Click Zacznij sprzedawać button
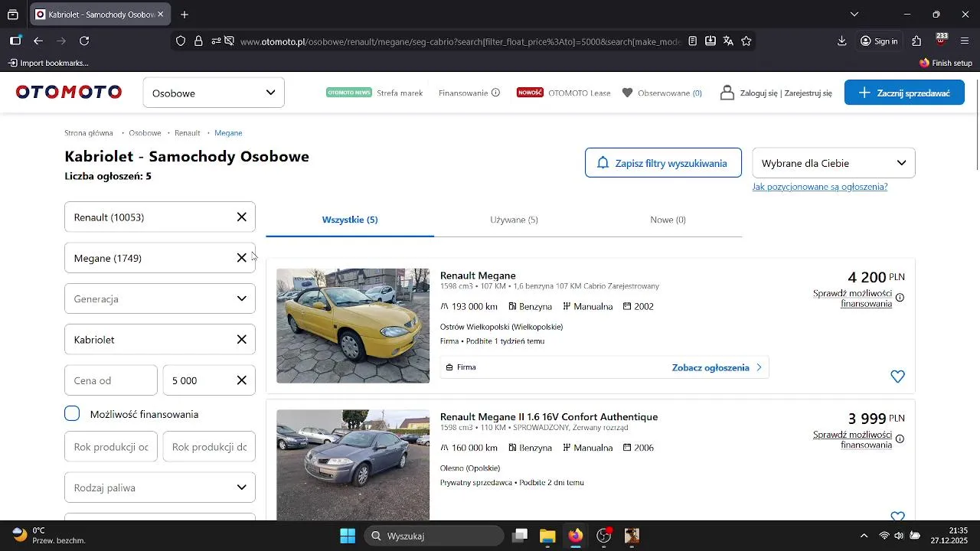Viewport: 980px width, 551px height. click(x=904, y=93)
